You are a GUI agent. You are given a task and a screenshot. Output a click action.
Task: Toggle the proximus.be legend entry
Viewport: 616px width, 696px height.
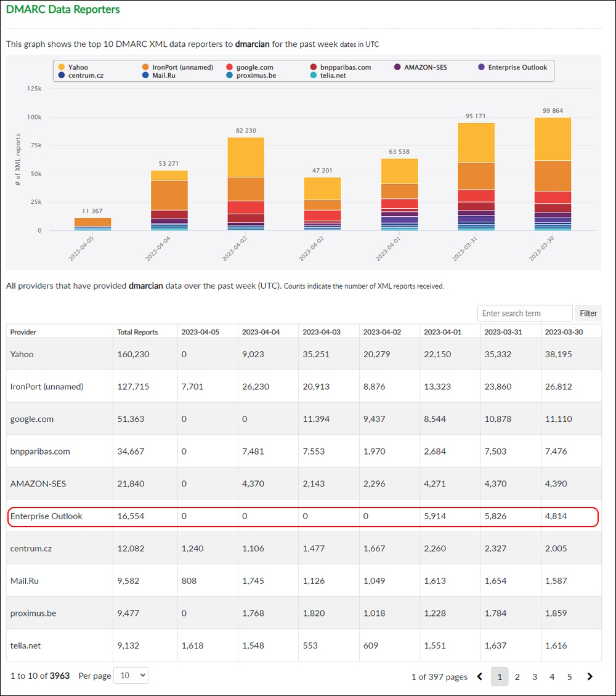coord(251,76)
